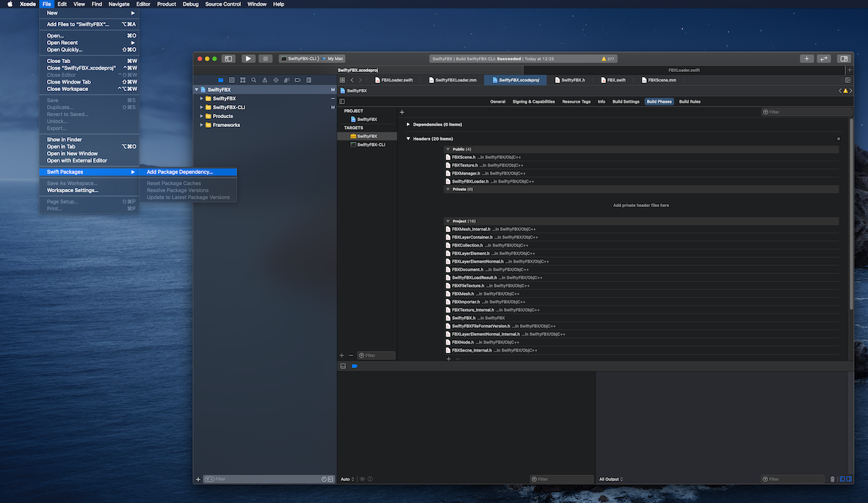
Task: Hide the debug area using bottom-bar toggle
Action: (x=342, y=366)
